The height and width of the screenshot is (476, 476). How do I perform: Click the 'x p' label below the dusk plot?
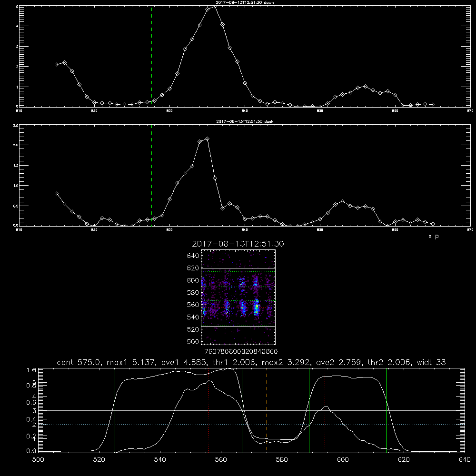coord(434,236)
